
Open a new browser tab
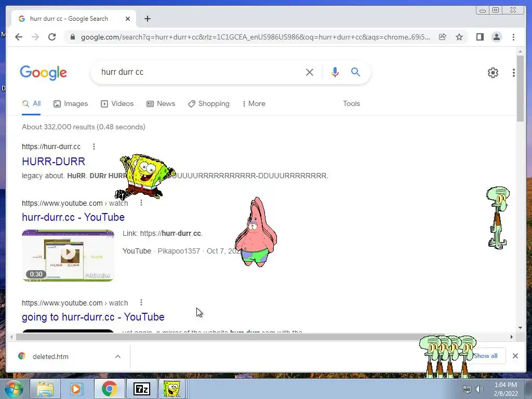(147, 19)
